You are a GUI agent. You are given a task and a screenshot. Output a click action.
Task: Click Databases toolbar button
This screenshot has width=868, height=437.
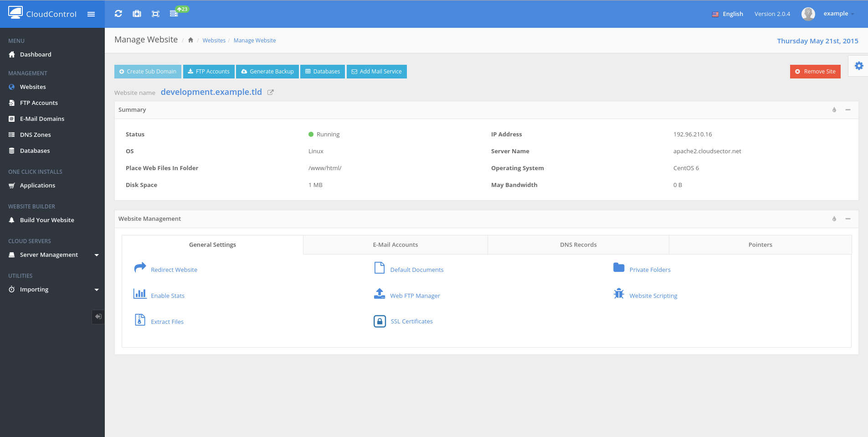pyautogui.click(x=323, y=72)
